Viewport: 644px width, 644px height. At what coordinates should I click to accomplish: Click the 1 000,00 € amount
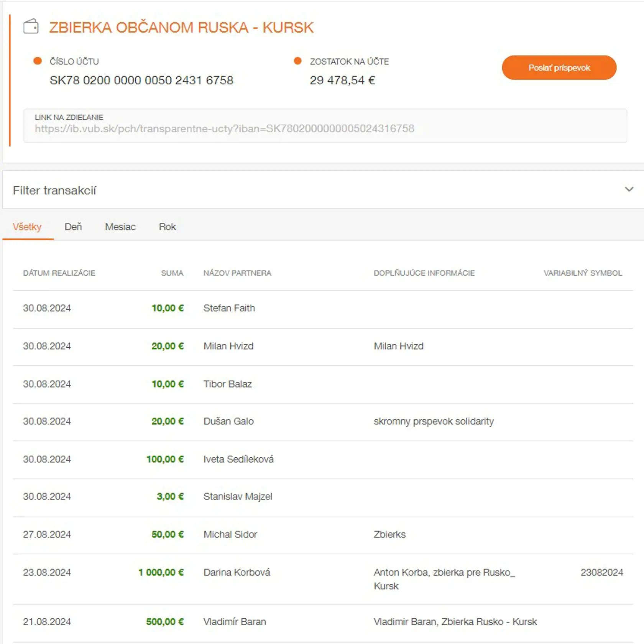pos(161,572)
